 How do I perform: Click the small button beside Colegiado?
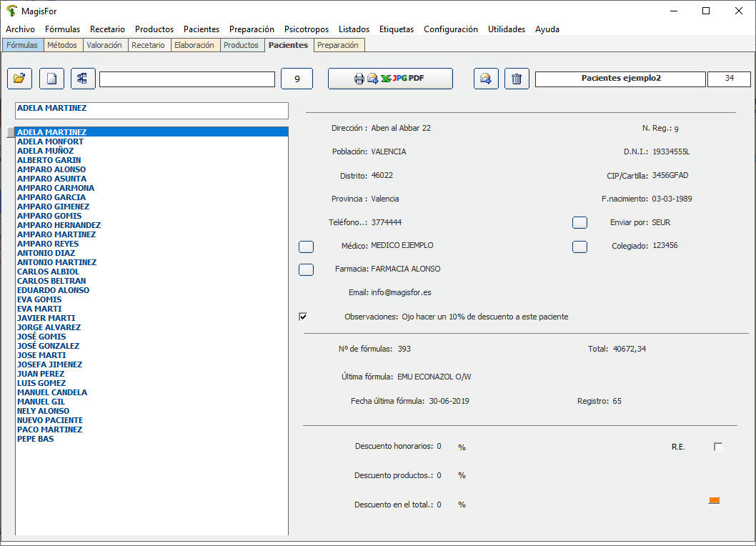coord(580,247)
